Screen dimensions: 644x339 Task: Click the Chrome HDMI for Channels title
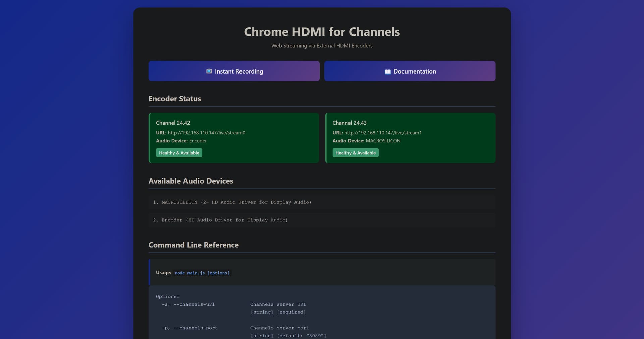tap(322, 32)
